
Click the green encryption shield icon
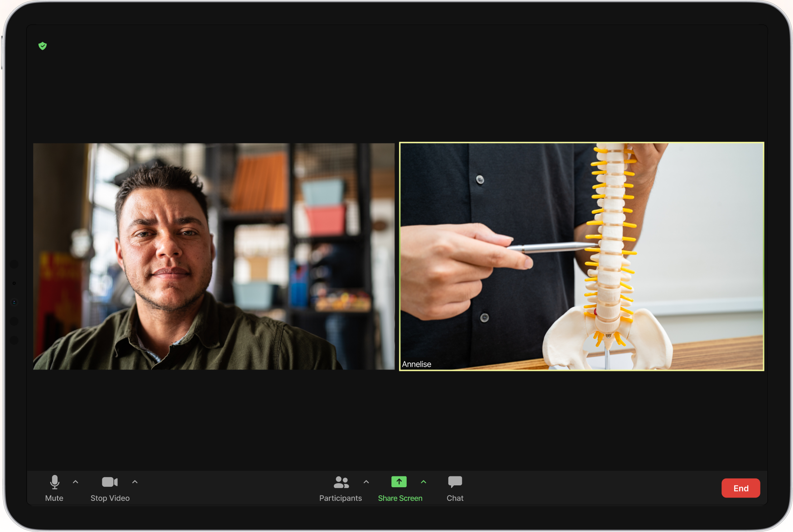43,46
